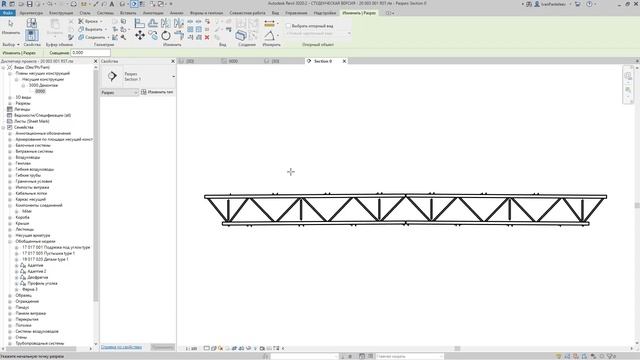The height and width of the screenshot is (360, 640).
Task: Close the Properties panel
Action: [x=173, y=61]
